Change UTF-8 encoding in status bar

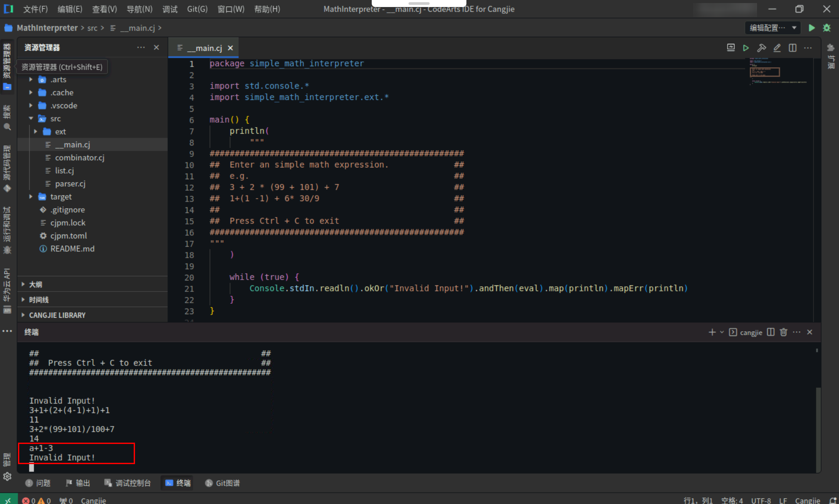coord(761,500)
